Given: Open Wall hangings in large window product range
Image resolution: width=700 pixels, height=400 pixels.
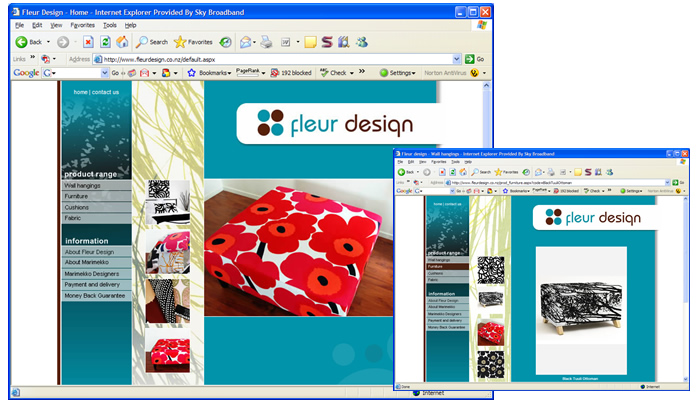Looking at the screenshot, I should [96, 185].
